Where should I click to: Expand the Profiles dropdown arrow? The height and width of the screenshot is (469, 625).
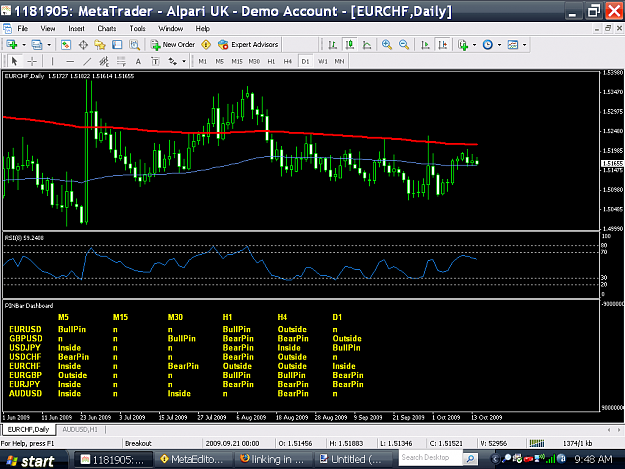tap(49, 45)
